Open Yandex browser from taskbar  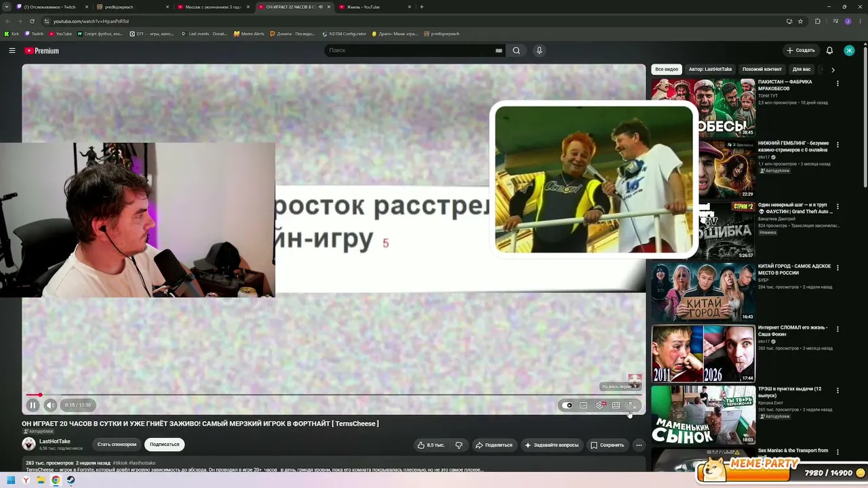[26, 481]
